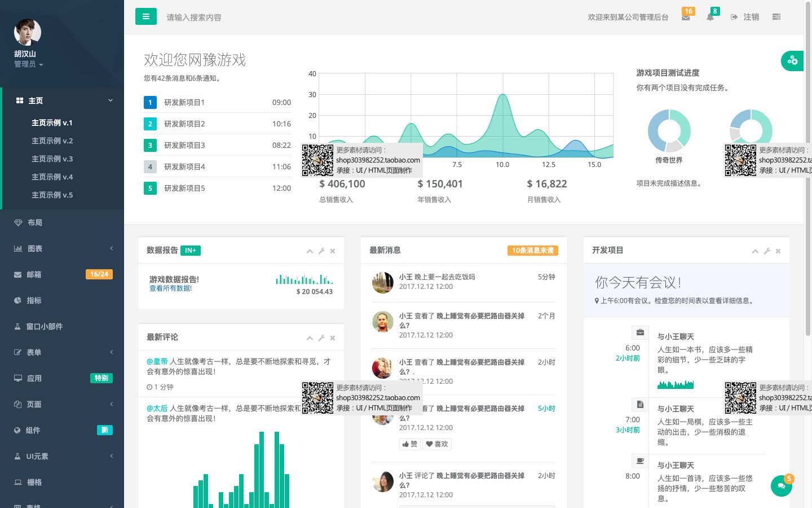The width and height of the screenshot is (812, 508).
Task: Click the right sidebar list icon in header
Action: click(x=776, y=17)
